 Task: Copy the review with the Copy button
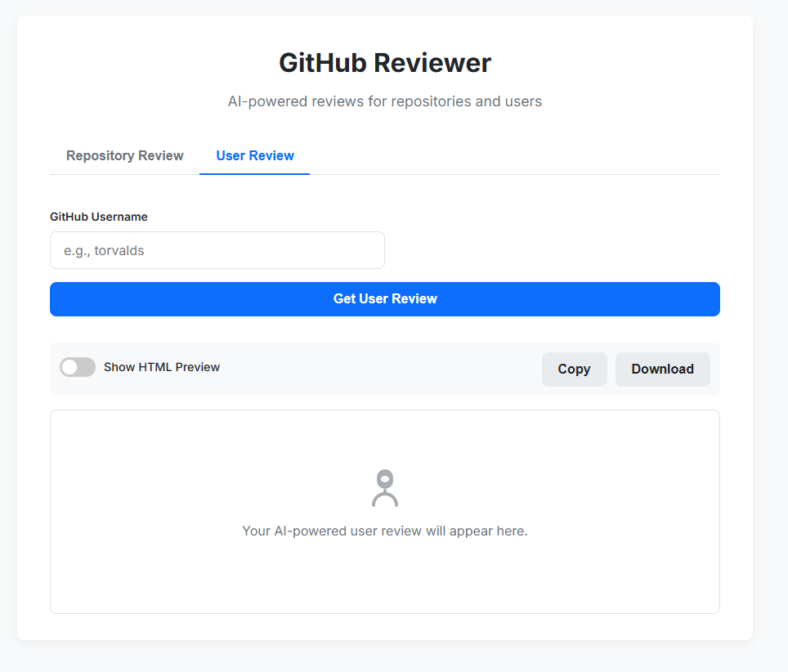coord(574,370)
